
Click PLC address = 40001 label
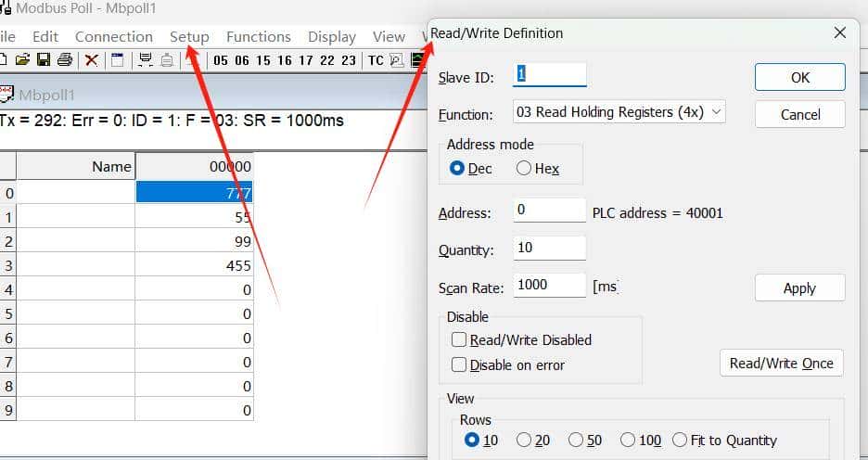657,213
